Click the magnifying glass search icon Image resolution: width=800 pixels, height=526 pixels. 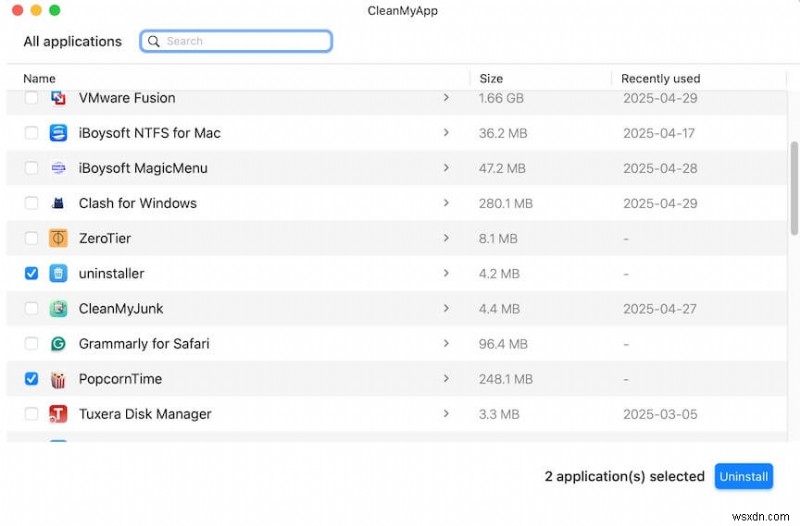click(153, 41)
